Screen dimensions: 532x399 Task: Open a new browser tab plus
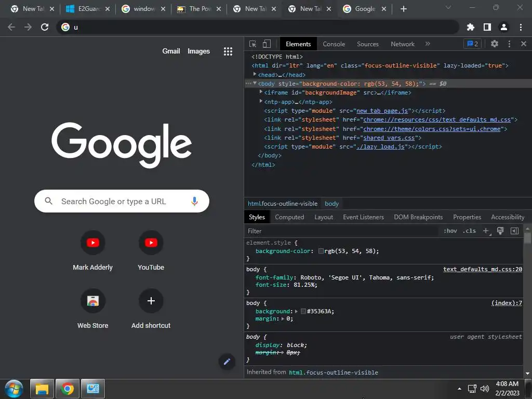coord(403,9)
